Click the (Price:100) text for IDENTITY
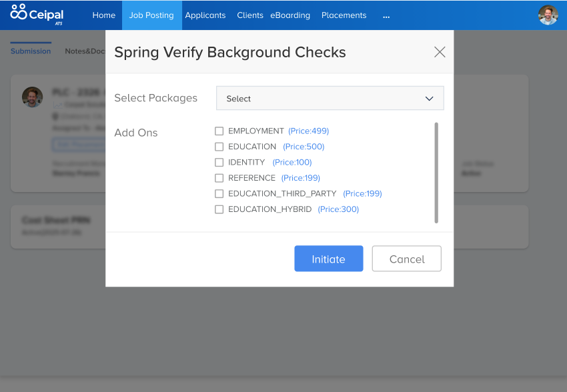 pyautogui.click(x=292, y=162)
